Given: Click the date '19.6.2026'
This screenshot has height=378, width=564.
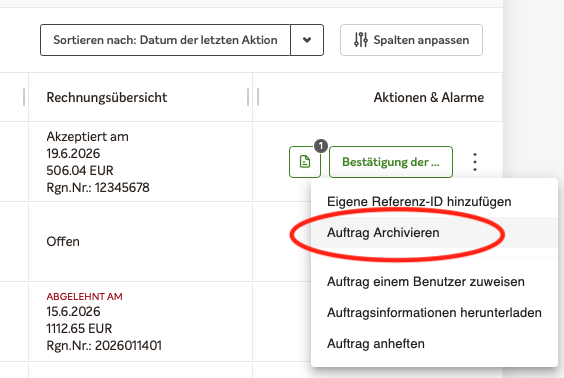Looking at the screenshot, I should pos(73,154).
